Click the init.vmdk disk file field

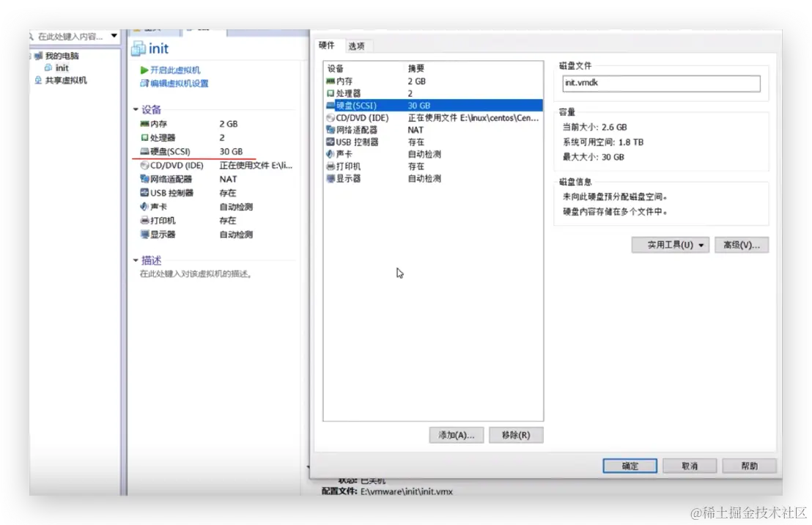pyautogui.click(x=661, y=83)
